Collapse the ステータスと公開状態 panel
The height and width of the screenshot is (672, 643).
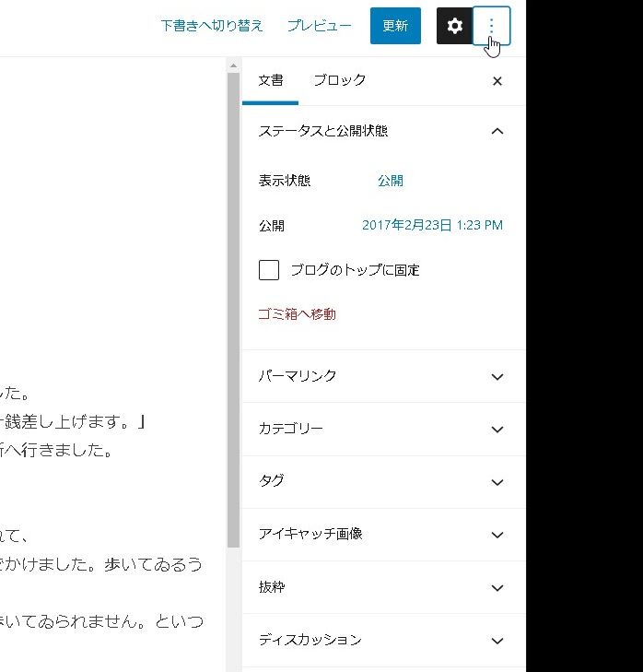(497, 131)
